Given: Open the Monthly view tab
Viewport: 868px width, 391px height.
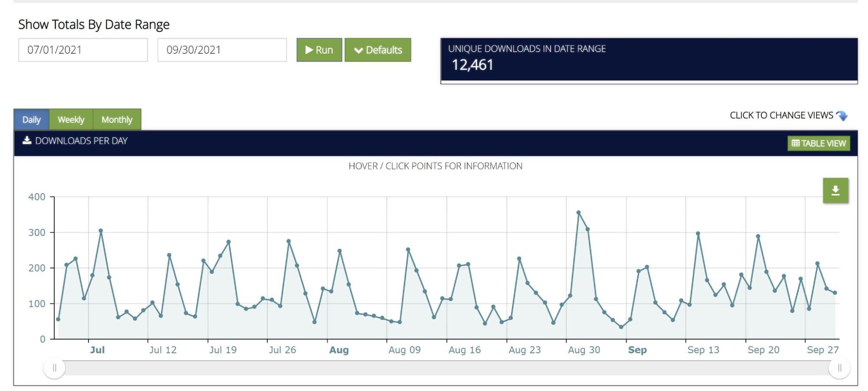Looking at the screenshot, I should point(117,119).
